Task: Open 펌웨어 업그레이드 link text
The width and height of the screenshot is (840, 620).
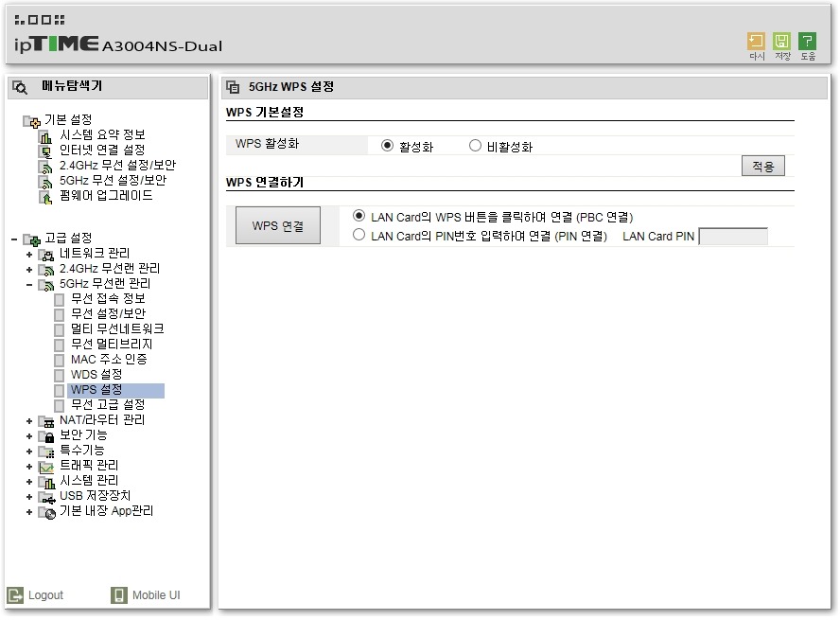Action: (x=106, y=196)
